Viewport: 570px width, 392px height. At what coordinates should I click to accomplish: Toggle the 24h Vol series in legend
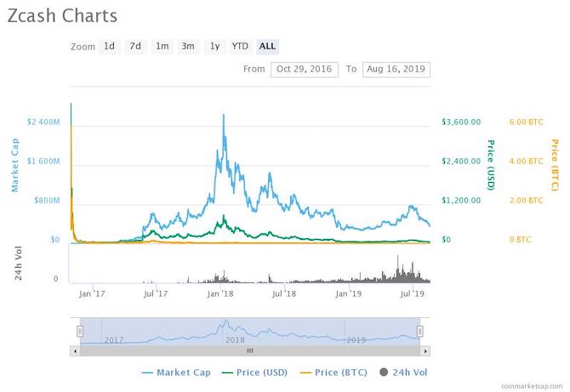point(403,372)
